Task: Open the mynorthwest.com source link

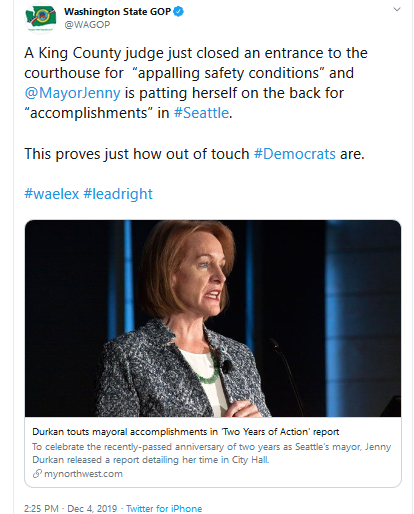Action: [x=83, y=474]
